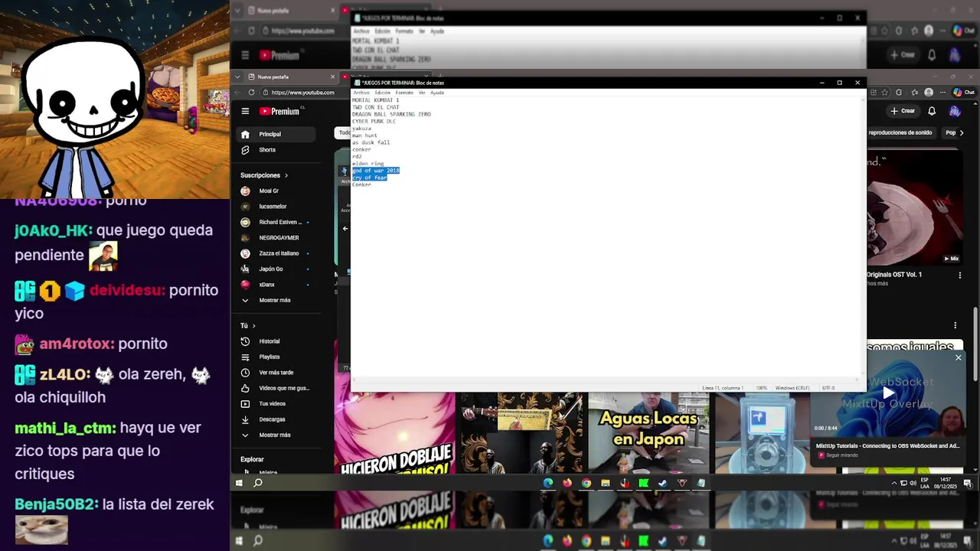The height and width of the screenshot is (551, 980).
Task: Click line elden ring in front Notepad
Action: 367,164
